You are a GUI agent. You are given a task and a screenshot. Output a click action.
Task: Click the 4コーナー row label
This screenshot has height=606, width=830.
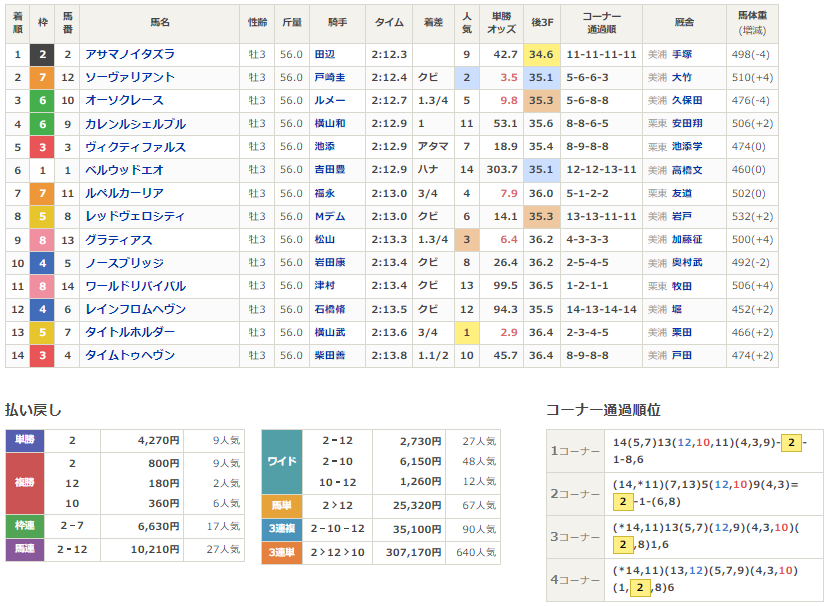(575, 580)
